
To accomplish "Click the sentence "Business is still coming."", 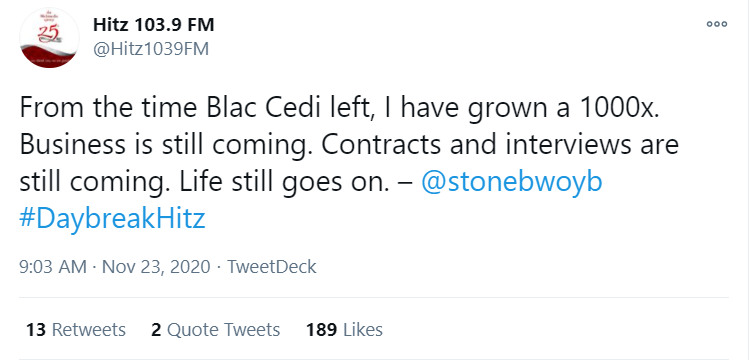I will coord(163,145).
